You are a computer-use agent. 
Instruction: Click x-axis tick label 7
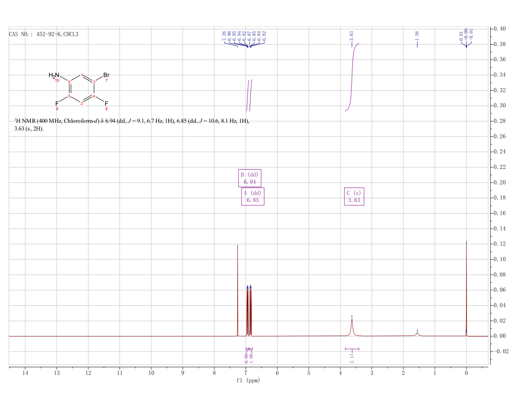click(246, 373)
